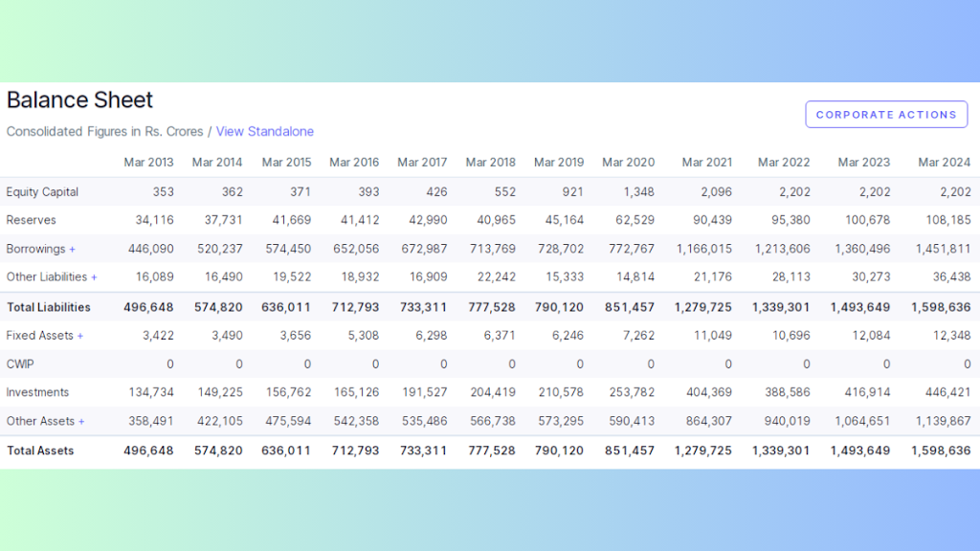Expand Other Assets via plus icon
This screenshot has width=980, height=551.
click(x=81, y=422)
